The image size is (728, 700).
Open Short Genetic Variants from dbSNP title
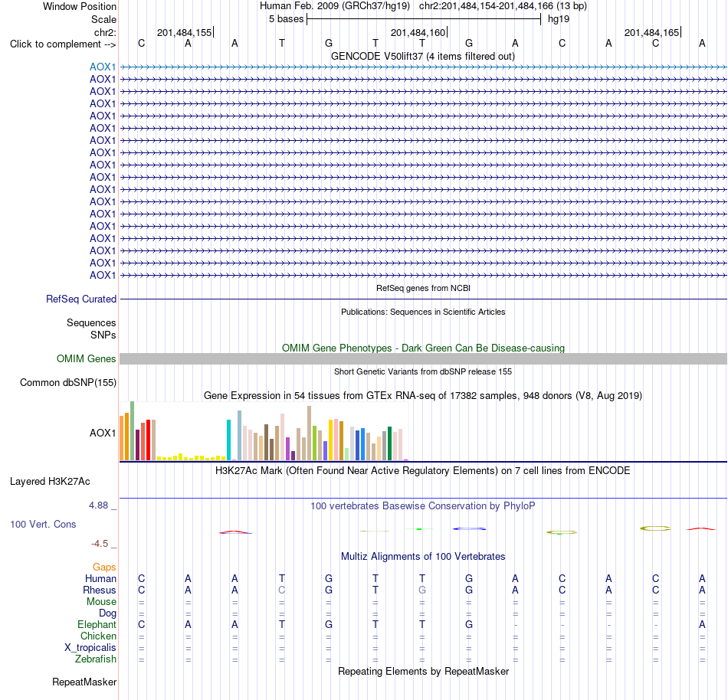pos(423,371)
